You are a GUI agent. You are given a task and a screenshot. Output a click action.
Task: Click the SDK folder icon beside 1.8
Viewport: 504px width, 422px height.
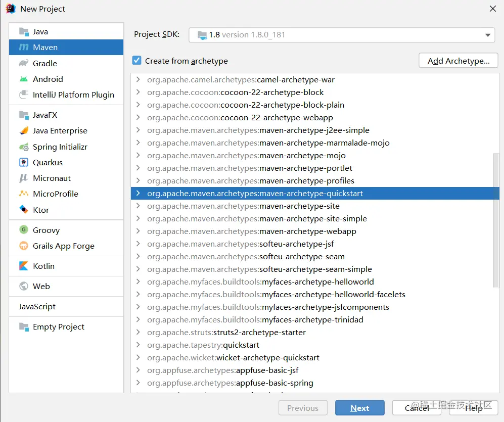click(202, 35)
